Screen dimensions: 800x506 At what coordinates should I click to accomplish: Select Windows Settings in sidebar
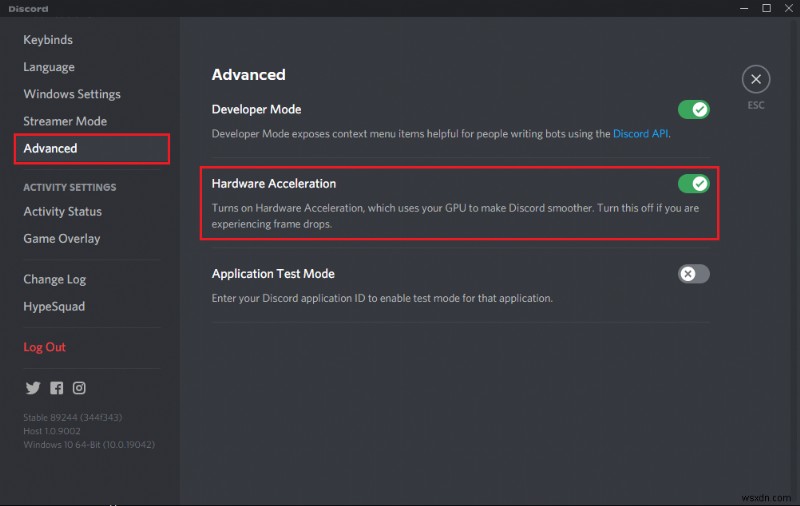click(x=72, y=94)
